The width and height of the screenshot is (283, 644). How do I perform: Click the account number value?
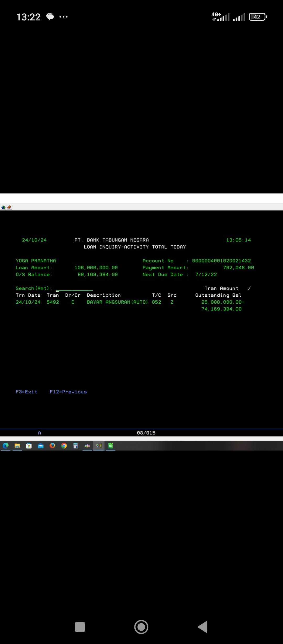pyautogui.click(x=221, y=261)
